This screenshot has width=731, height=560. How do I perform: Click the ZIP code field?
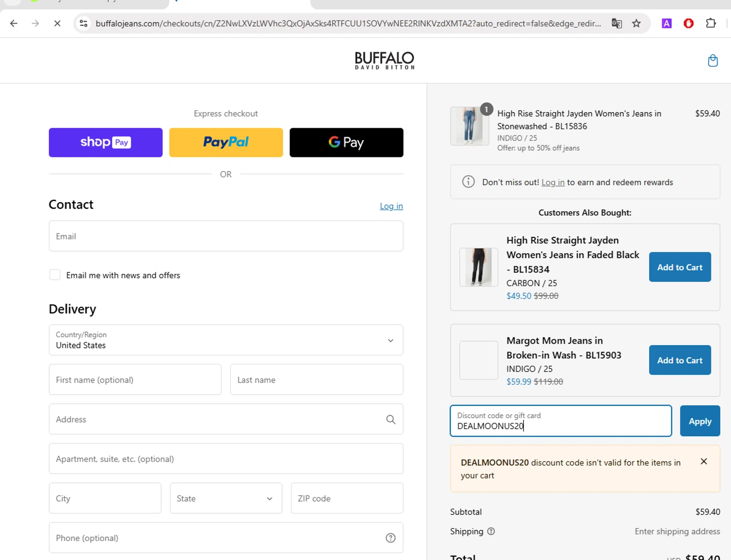[x=347, y=498]
